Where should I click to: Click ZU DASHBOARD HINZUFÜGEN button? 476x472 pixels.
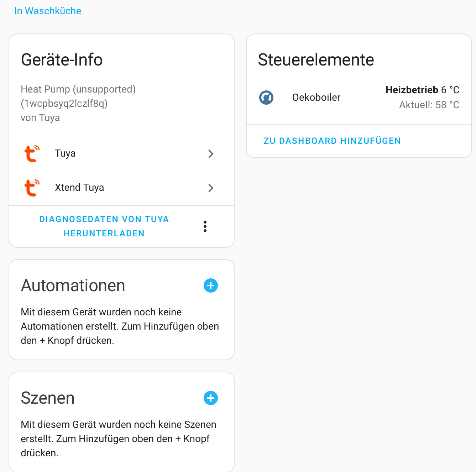pos(332,141)
